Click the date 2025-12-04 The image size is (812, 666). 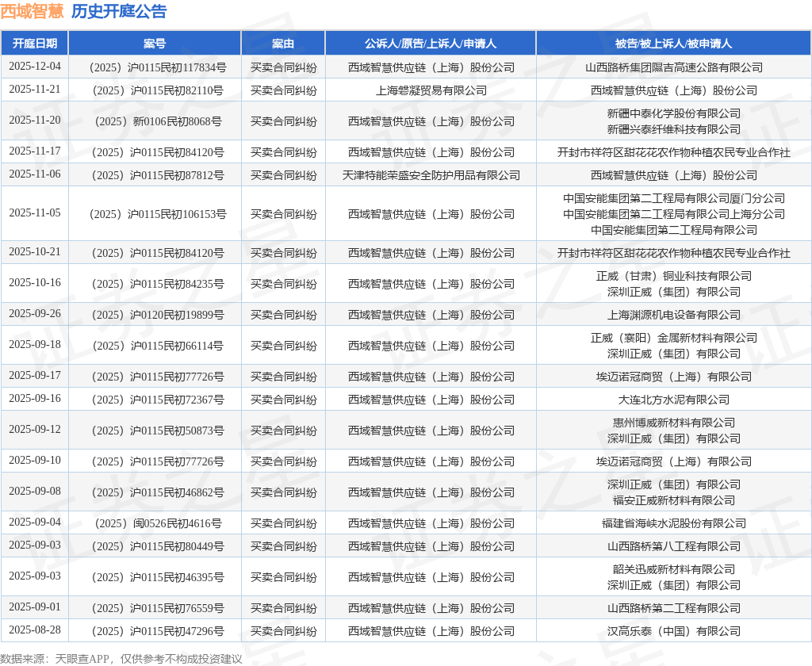tap(35, 67)
